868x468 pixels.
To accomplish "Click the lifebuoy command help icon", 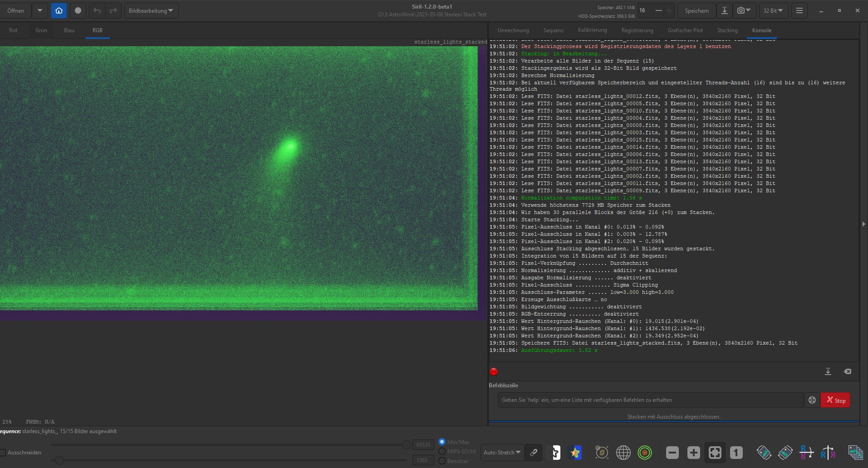I will 812,400.
